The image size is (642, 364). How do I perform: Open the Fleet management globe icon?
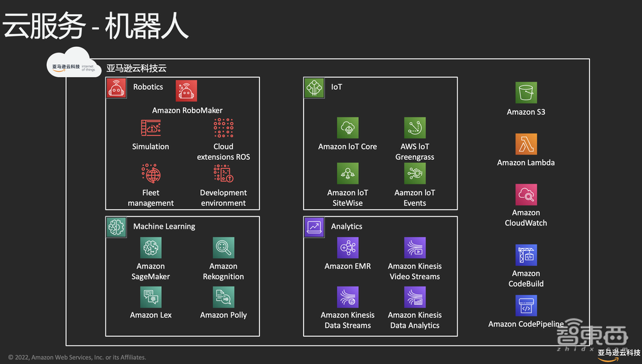(151, 174)
